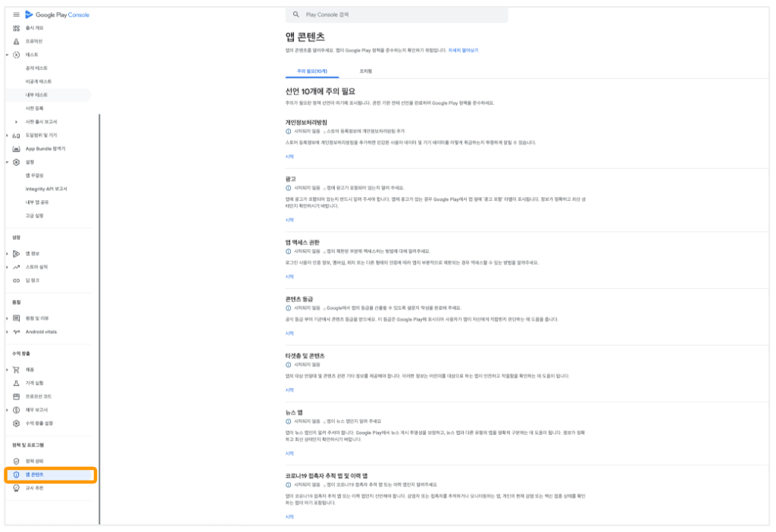Click the 프로덕션 icon in the sidebar

click(16, 41)
